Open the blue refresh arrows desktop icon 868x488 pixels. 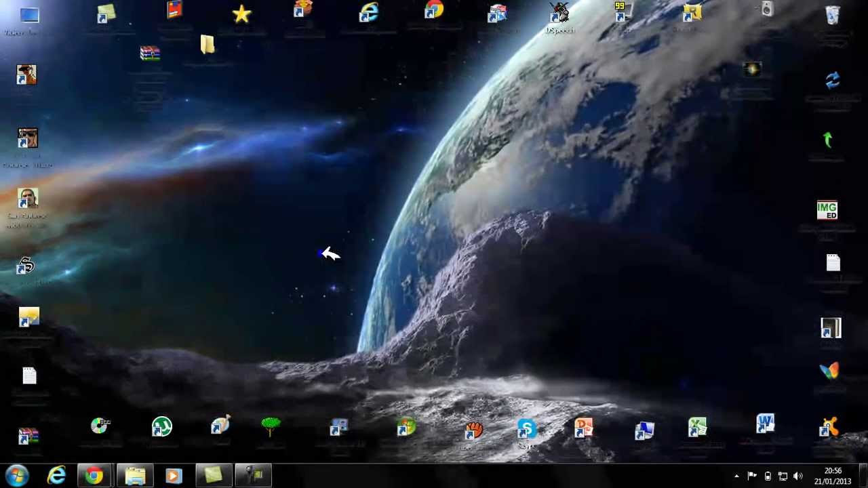click(x=833, y=81)
